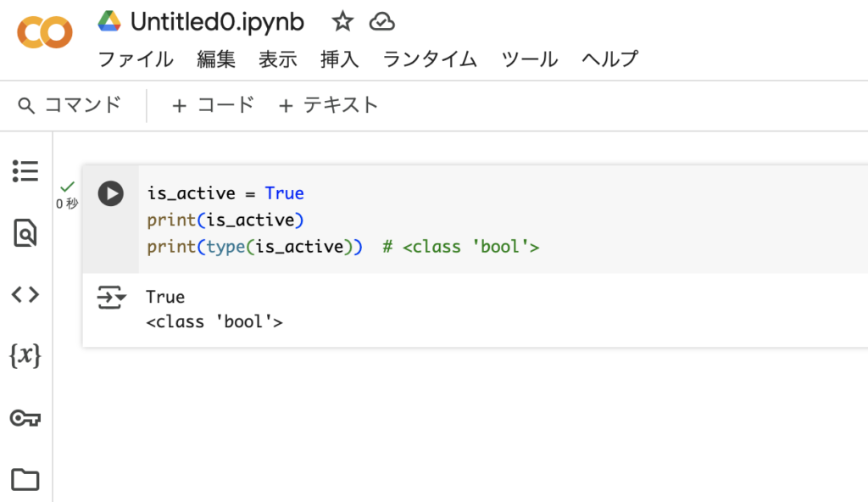Star the Untitled0.ipynb notebook
868x502 pixels.
click(x=342, y=22)
